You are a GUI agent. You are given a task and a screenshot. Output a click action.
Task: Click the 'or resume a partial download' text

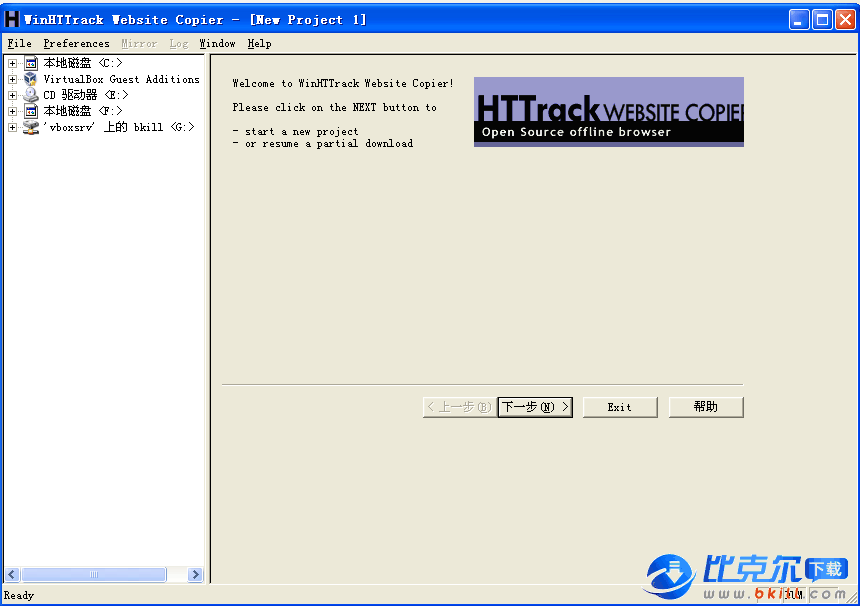click(x=329, y=144)
